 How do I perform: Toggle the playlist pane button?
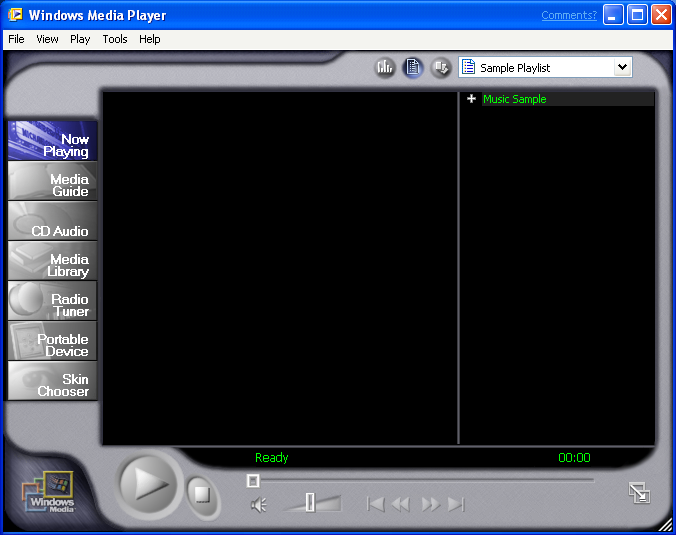[x=413, y=68]
